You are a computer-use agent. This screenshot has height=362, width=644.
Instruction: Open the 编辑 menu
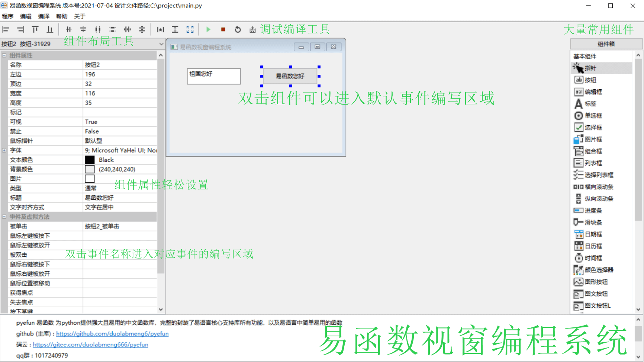pos(26,16)
